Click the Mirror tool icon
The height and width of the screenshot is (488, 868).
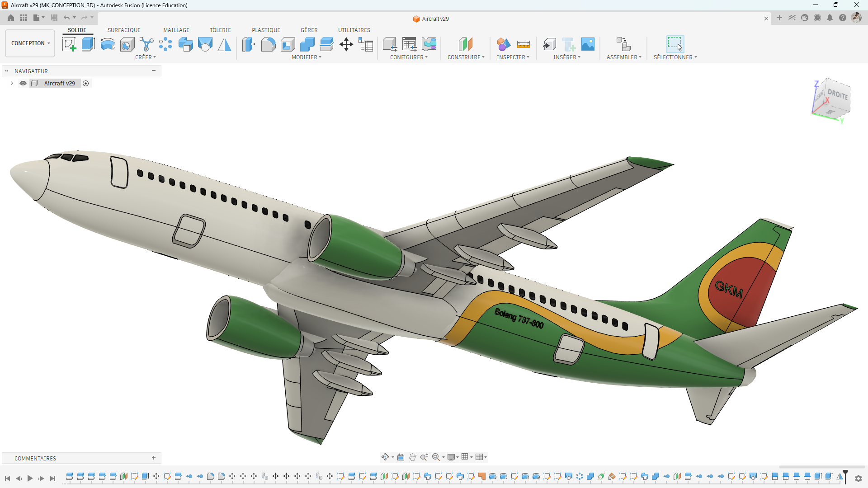coord(224,44)
